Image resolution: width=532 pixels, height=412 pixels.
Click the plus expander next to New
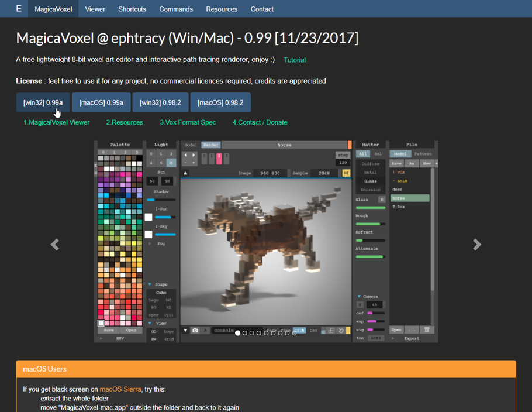click(436, 164)
